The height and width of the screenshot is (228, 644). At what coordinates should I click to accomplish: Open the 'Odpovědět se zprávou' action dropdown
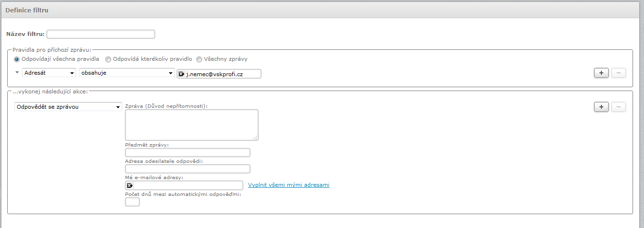68,107
